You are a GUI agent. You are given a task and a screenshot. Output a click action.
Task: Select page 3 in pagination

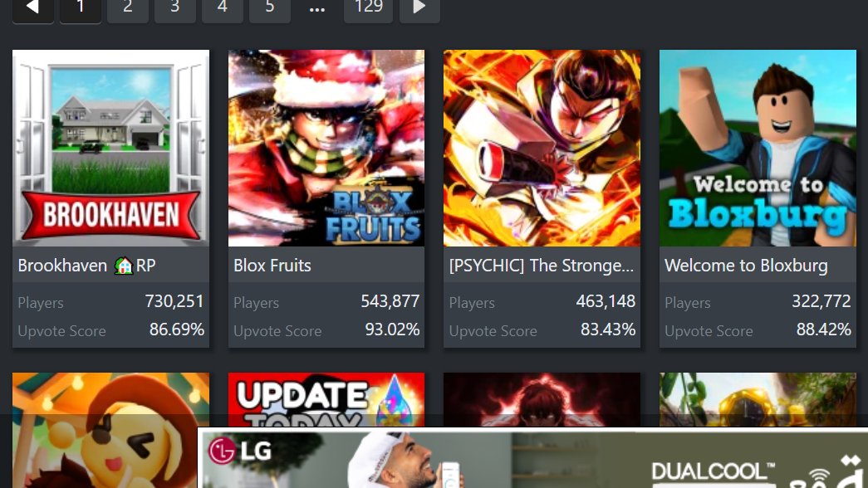[x=175, y=9]
